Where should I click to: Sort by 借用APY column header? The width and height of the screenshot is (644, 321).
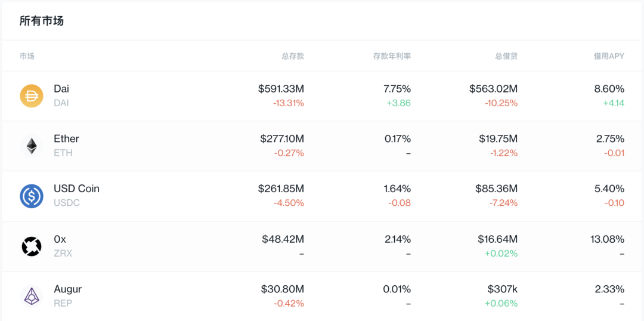[x=608, y=56]
